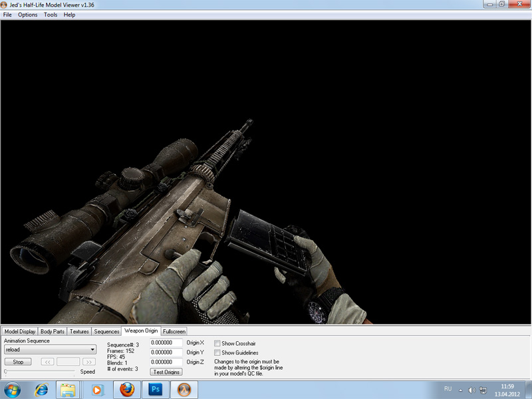Open Internet Explorer from the taskbar
The image size is (532, 399).
coord(41,389)
